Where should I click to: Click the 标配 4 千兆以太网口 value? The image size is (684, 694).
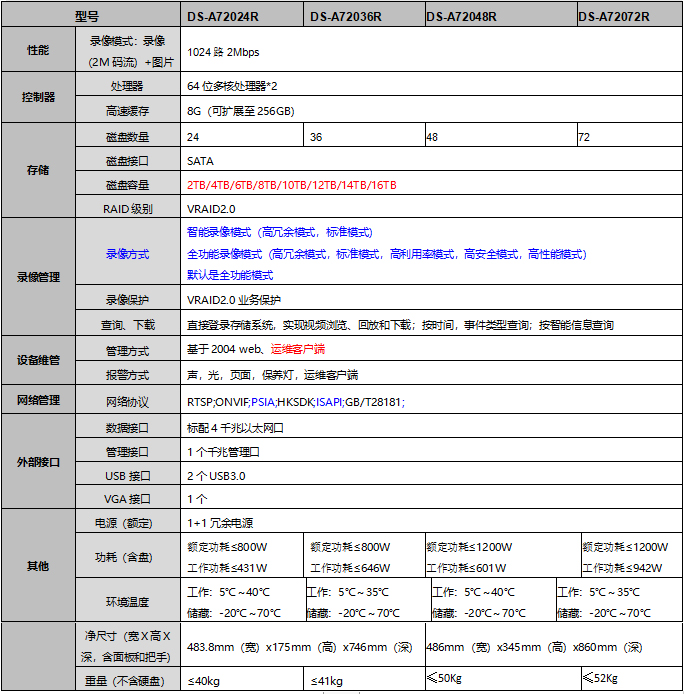pos(235,428)
